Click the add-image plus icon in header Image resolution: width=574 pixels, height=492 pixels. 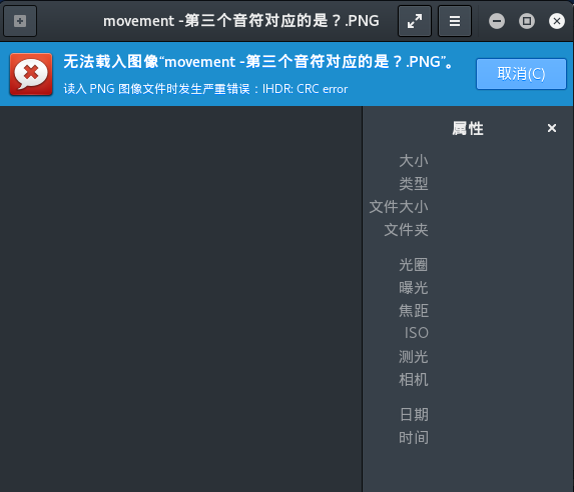tap(20, 21)
